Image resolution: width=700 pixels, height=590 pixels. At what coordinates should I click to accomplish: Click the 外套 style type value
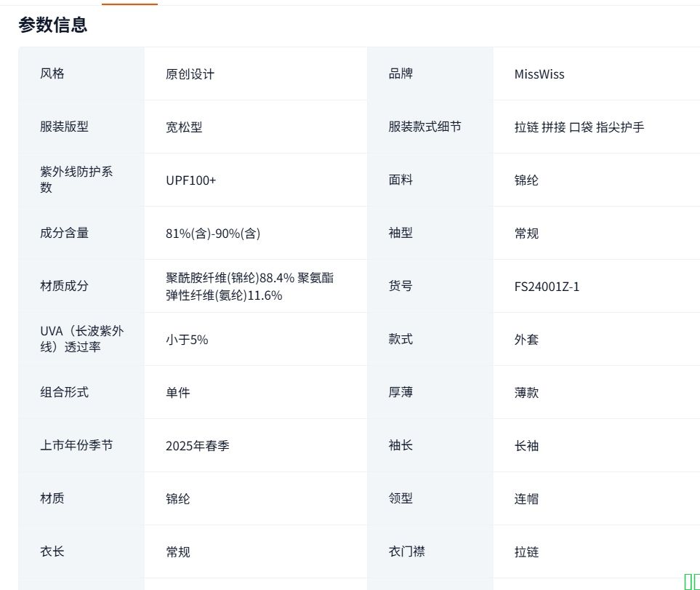(526, 340)
